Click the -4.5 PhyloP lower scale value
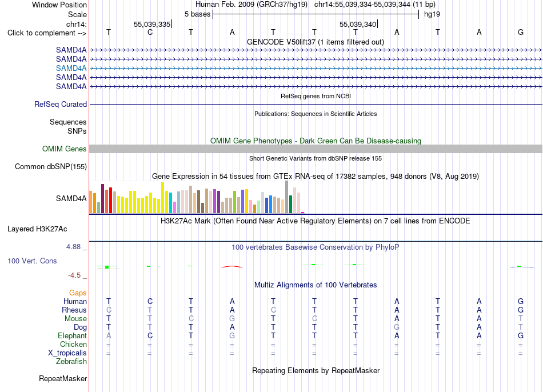This screenshot has height=392, width=543. [x=74, y=275]
